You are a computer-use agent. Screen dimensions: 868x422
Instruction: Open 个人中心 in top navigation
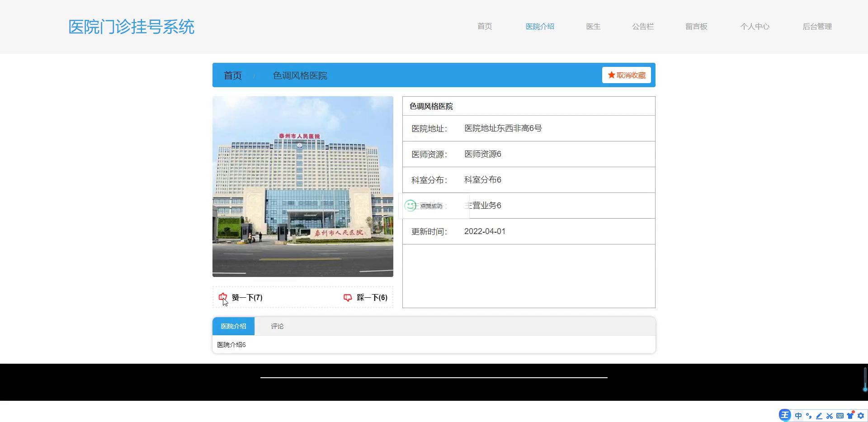pyautogui.click(x=755, y=26)
